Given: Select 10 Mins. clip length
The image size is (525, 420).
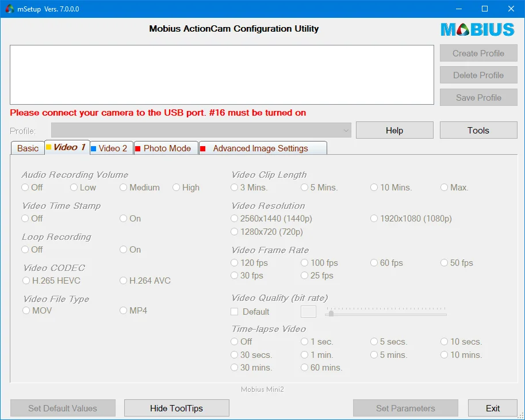Looking at the screenshot, I should 391,188.
